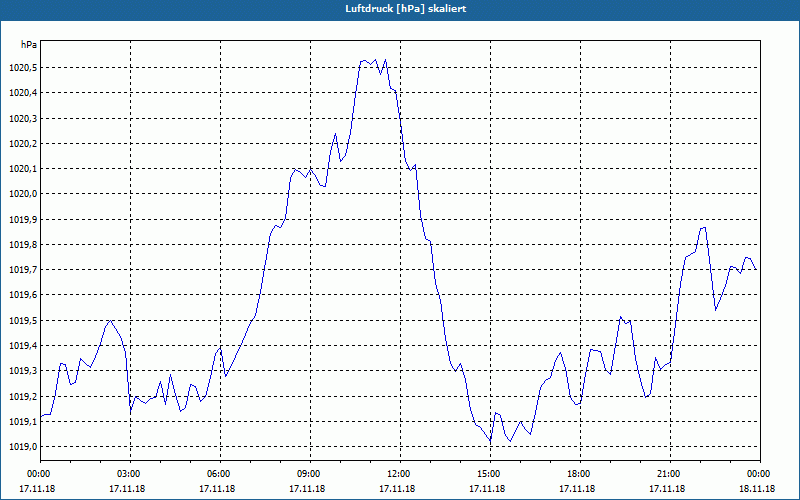The image size is (800, 500).
Task: Click the y-axis label "1019,5"
Action: pyautogui.click(x=23, y=320)
